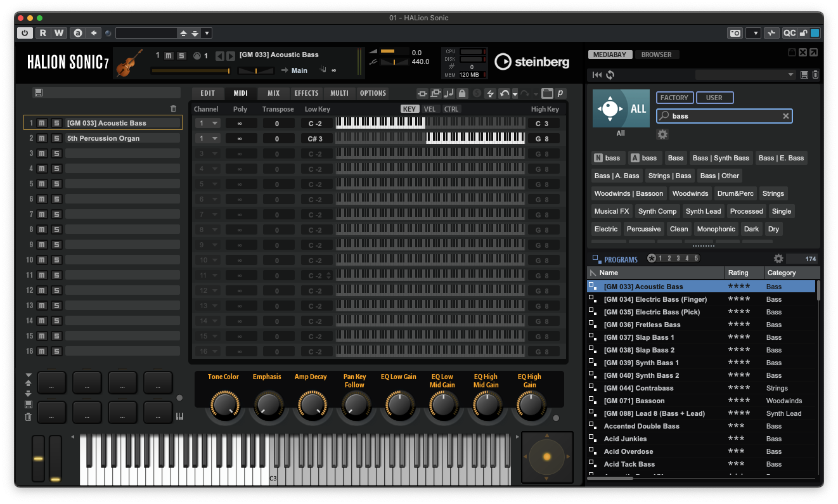
Task: Click the 'Monophonic' filter tag
Action: coord(716,229)
